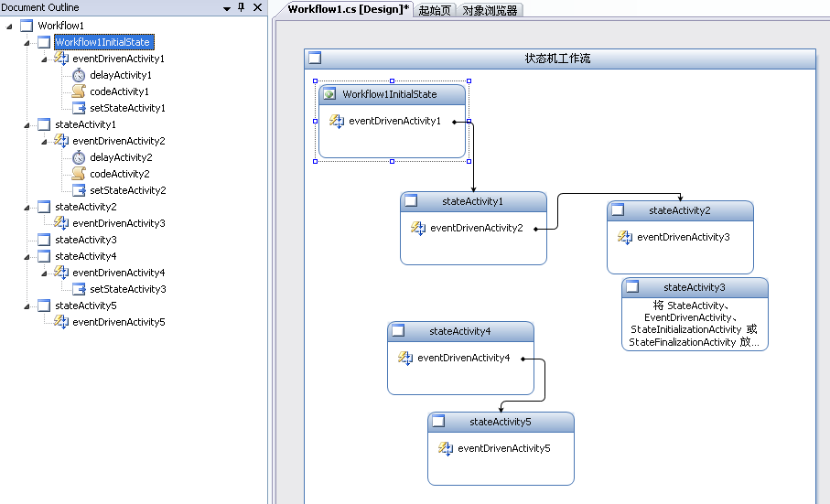830x504 pixels.
Task: Toggle auto-hide pin of Document Outline
Action: (x=242, y=7)
